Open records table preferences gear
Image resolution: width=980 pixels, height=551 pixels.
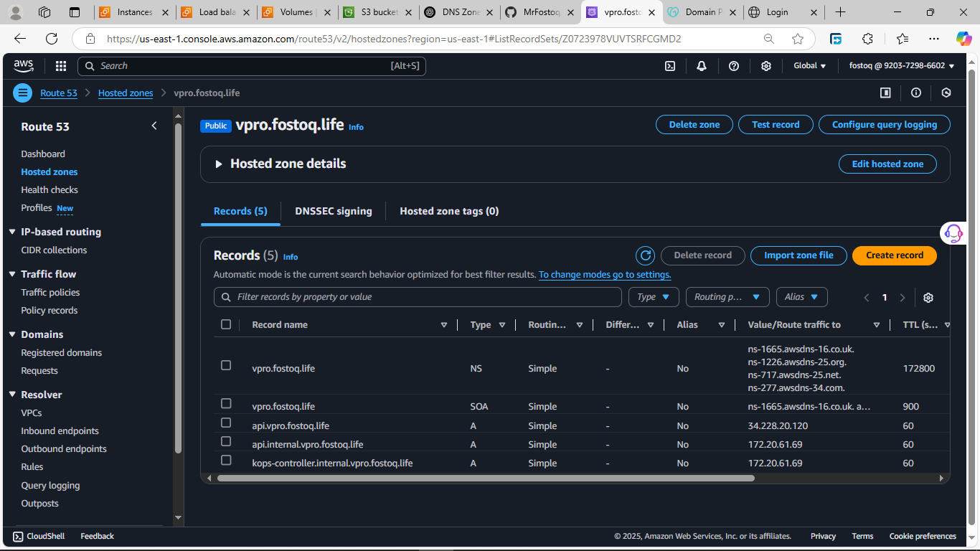(x=928, y=298)
